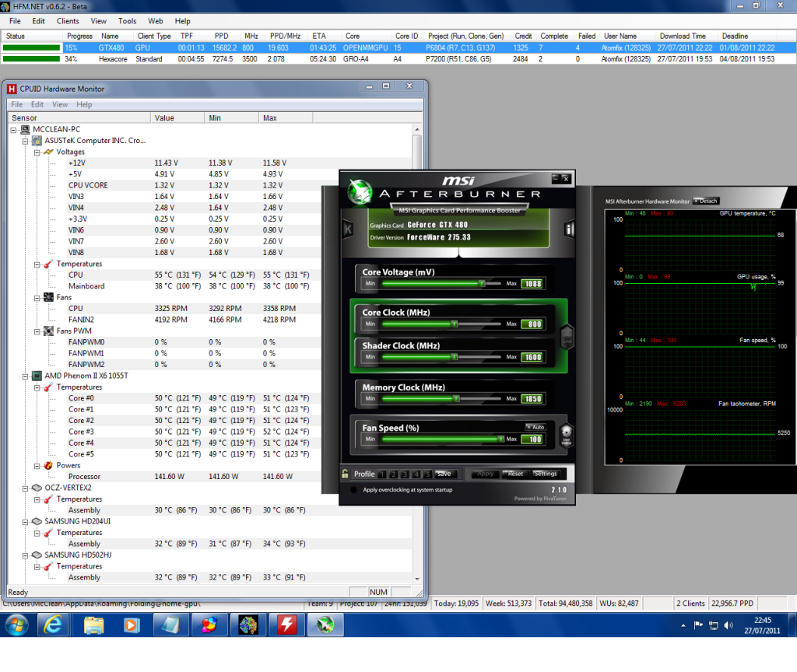Switch to HWMonitor via its red lightning taskbar icon
Screen dimensions: 797x672
286,625
